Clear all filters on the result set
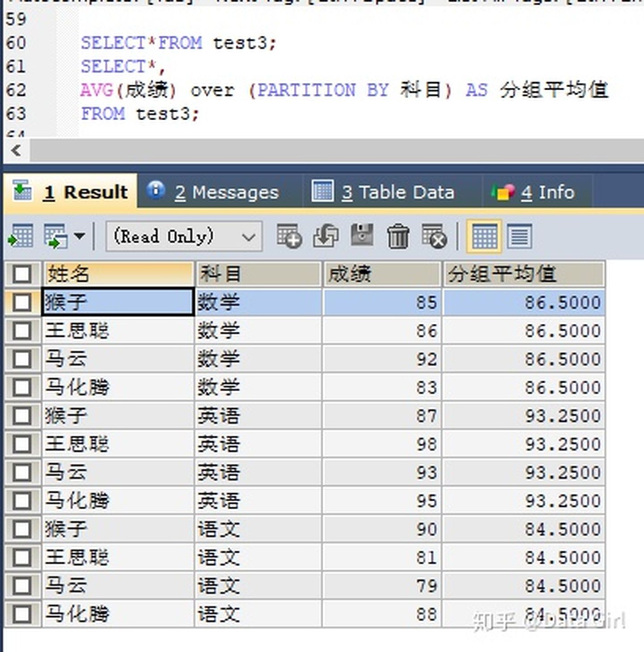Viewport: 644px width, 652px height. point(433,236)
